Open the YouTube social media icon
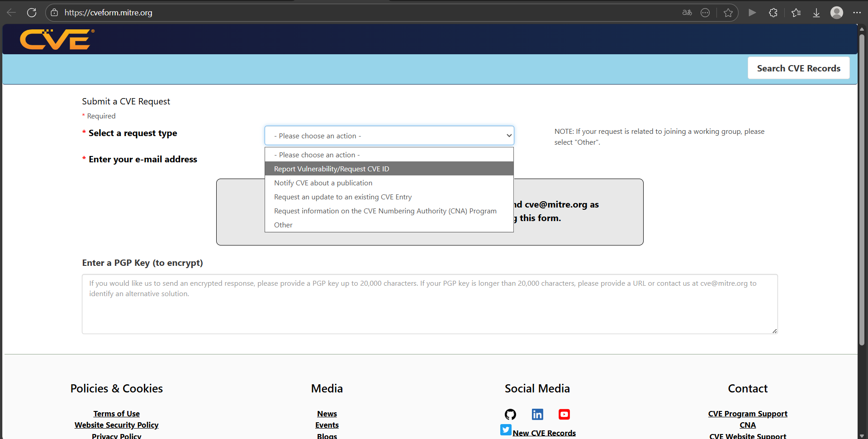The height and width of the screenshot is (439, 868). coord(564,414)
